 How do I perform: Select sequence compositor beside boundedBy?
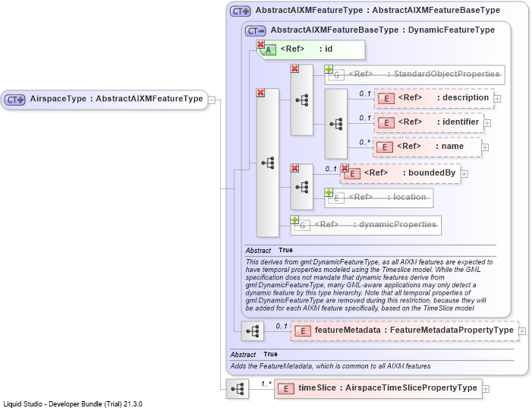pyautogui.click(x=301, y=187)
